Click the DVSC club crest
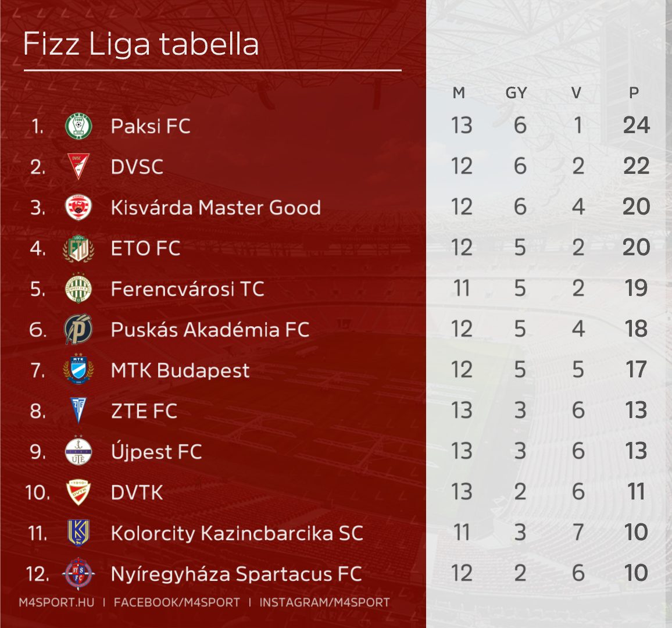 point(78,167)
